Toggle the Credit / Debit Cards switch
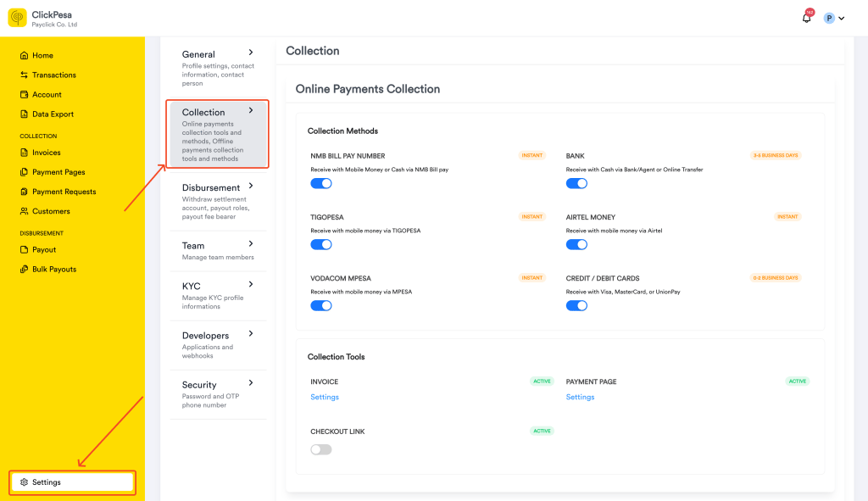 pyautogui.click(x=576, y=305)
